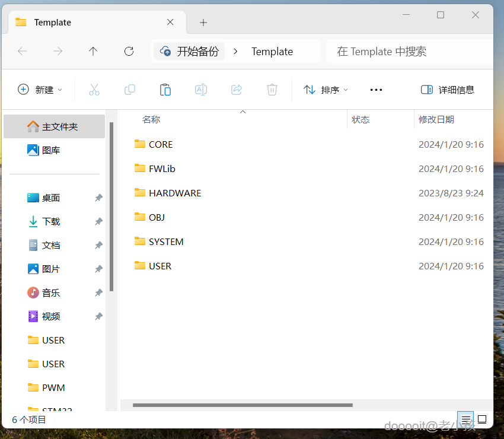Refresh the Template folder view
Viewport: 504px width, 439px height.
coord(129,51)
